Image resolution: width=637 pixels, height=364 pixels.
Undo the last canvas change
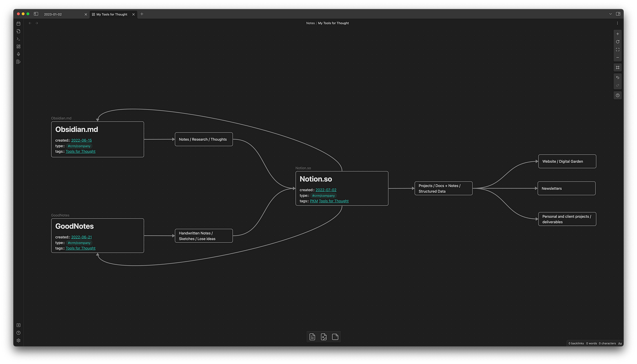point(617,77)
